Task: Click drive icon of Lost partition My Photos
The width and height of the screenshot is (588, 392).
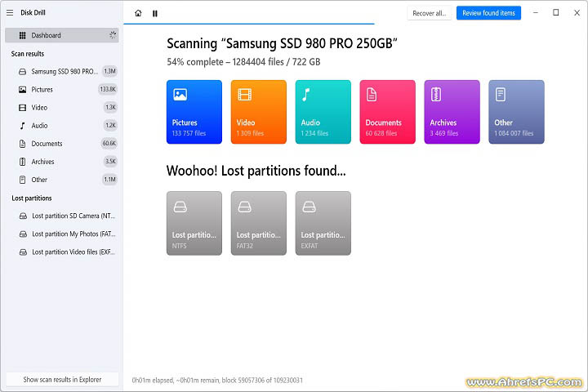Action: point(23,234)
